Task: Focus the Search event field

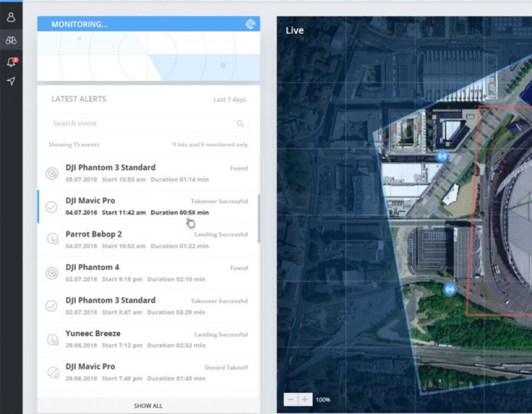Action: point(148,124)
